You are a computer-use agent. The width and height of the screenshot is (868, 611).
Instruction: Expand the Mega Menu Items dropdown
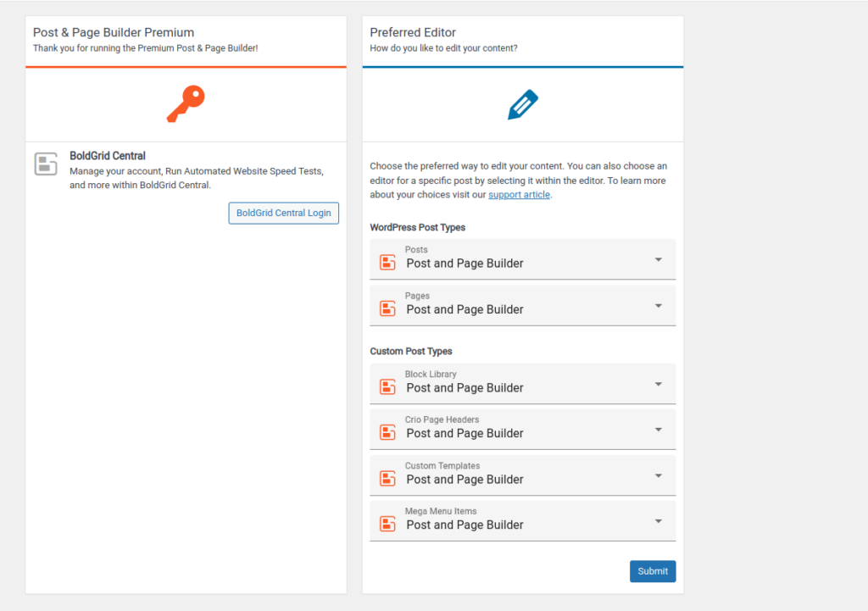click(658, 521)
